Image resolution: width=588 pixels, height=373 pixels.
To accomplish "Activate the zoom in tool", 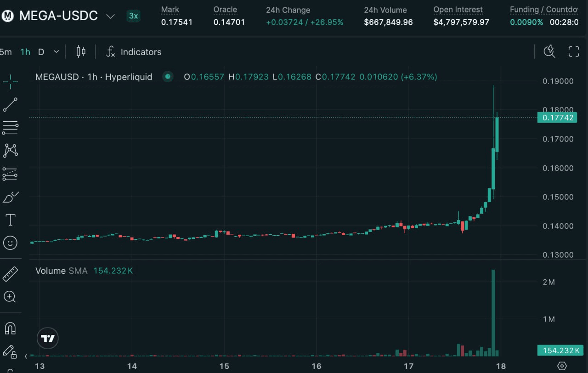I will pos(10,297).
